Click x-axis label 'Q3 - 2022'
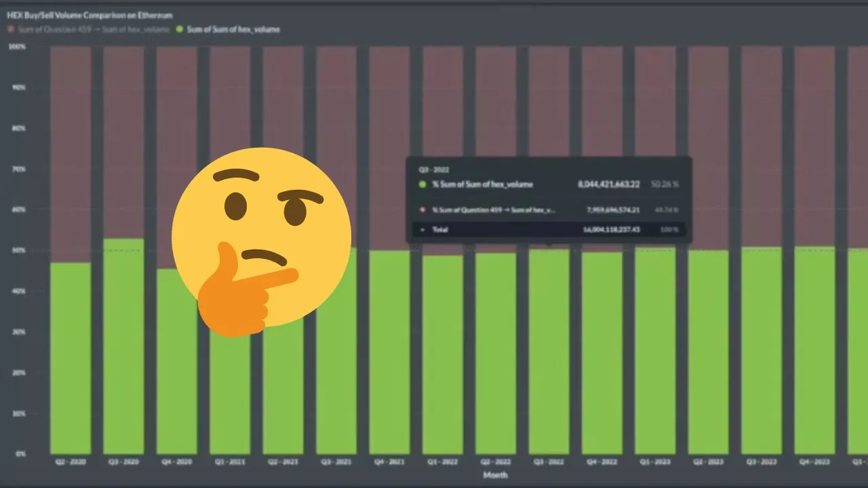868x488 pixels. point(549,462)
